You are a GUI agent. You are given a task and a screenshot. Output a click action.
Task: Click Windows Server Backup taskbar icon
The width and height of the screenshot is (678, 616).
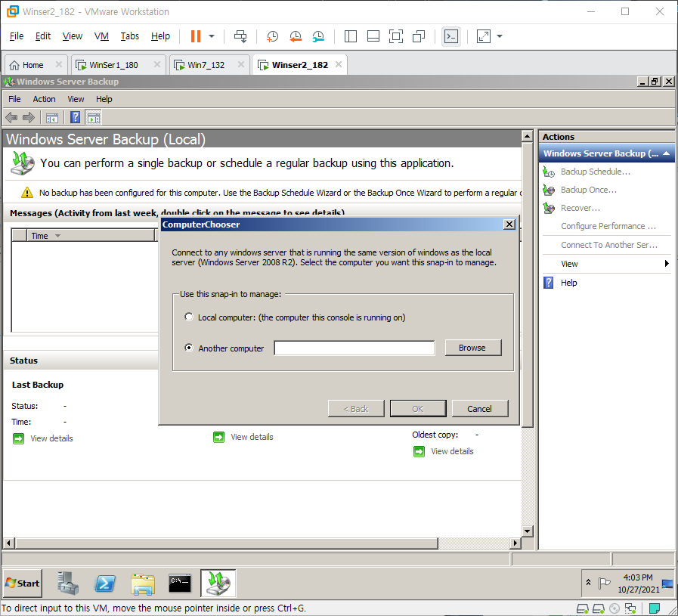pos(218,583)
